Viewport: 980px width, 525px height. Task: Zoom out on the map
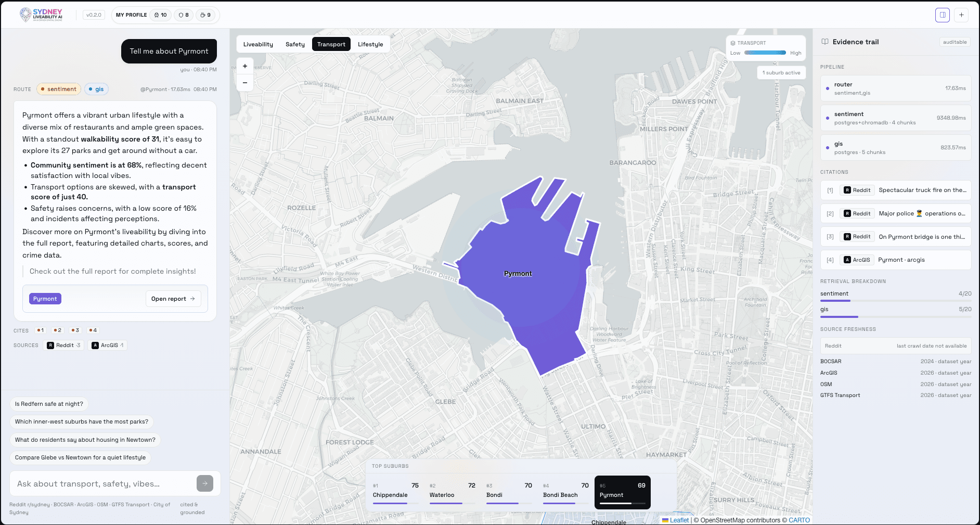(245, 83)
